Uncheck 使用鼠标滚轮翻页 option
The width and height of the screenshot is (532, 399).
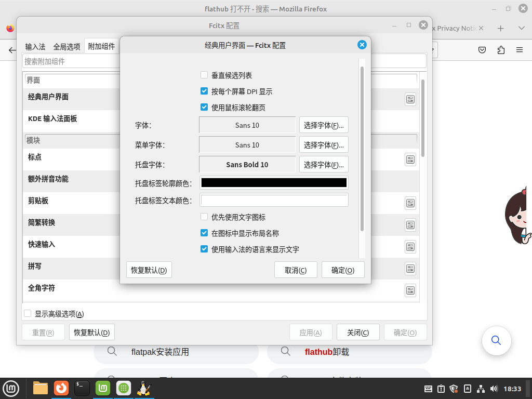pos(204,108)
